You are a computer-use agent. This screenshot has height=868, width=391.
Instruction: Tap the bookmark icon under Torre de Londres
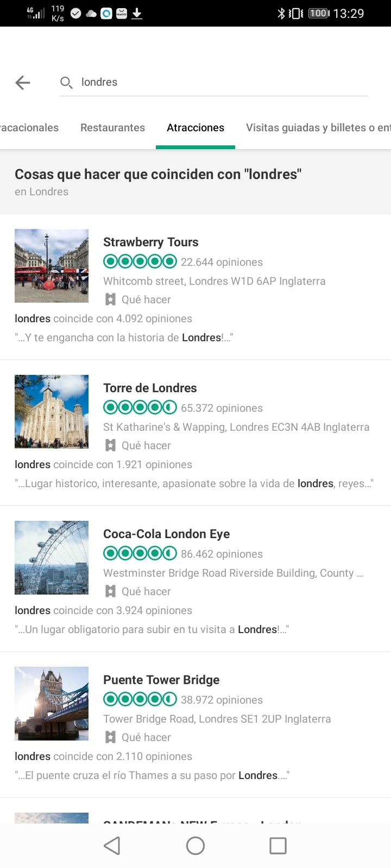110,445
